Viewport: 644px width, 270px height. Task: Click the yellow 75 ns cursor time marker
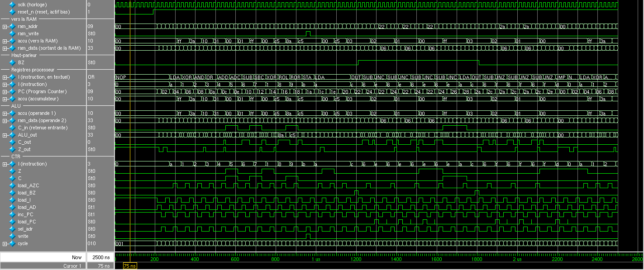(x=130, y=266)
